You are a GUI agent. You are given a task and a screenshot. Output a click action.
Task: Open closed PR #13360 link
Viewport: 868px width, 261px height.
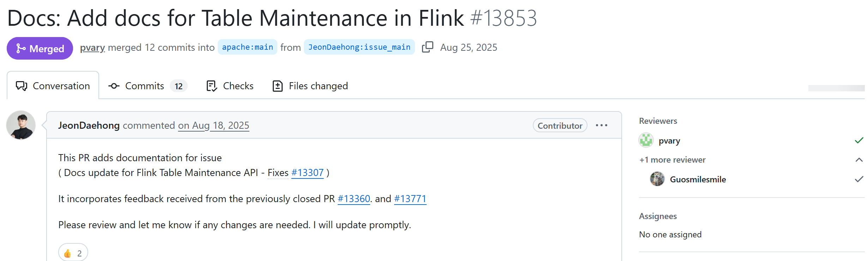(354, 199)
